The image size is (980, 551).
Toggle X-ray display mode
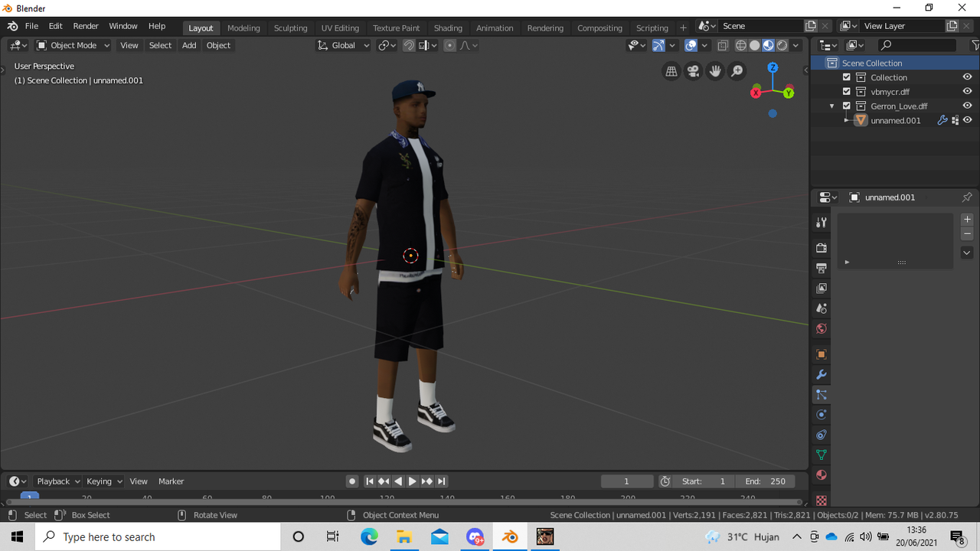[x=723, y=45]
